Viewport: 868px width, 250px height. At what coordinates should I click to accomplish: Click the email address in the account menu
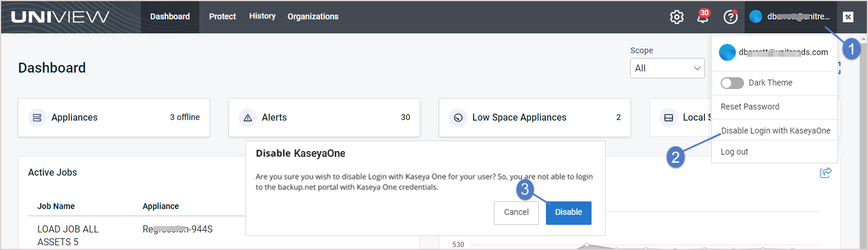click(x=783, y=52)
